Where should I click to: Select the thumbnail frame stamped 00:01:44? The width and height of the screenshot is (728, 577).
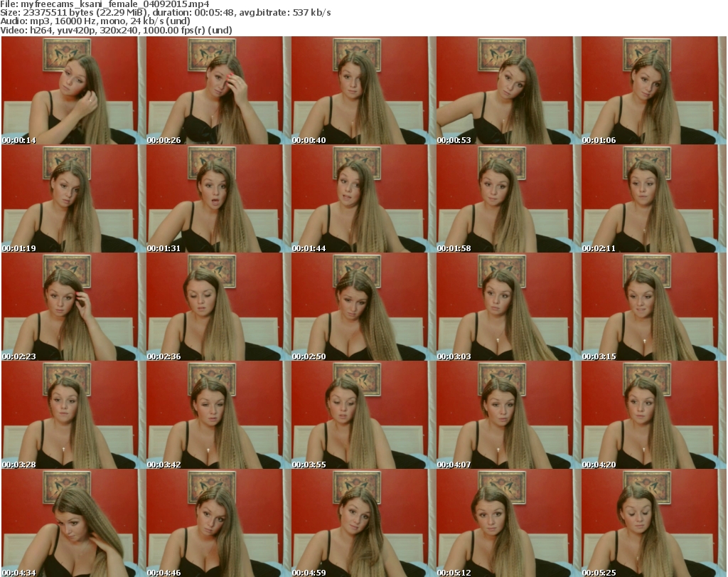(363, 198)
